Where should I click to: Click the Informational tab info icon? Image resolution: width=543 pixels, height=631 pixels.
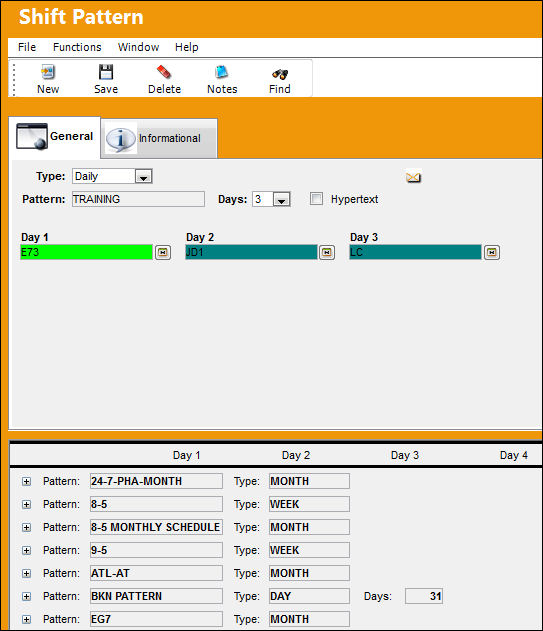pos(120,139)
